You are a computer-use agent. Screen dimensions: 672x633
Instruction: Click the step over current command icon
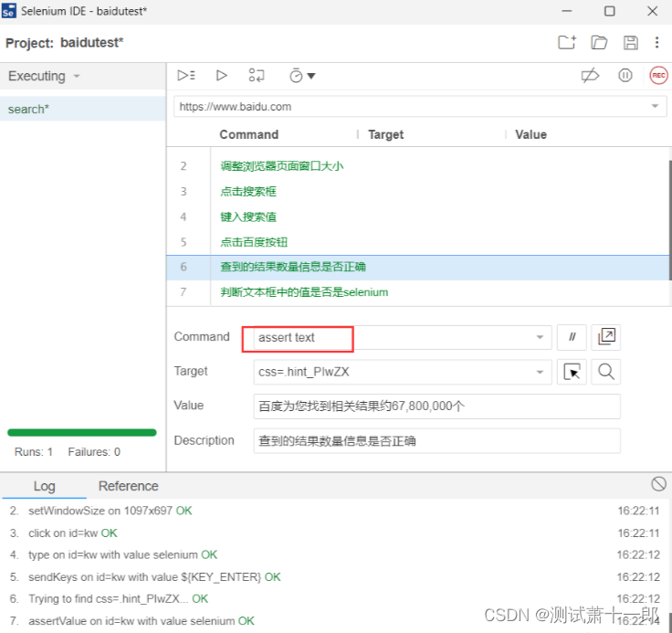pyautogui.click(x=257, y=76)
